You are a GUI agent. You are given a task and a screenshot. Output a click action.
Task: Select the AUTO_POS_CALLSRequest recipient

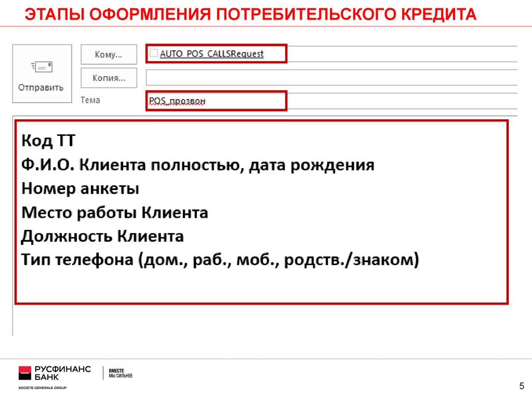212,53
